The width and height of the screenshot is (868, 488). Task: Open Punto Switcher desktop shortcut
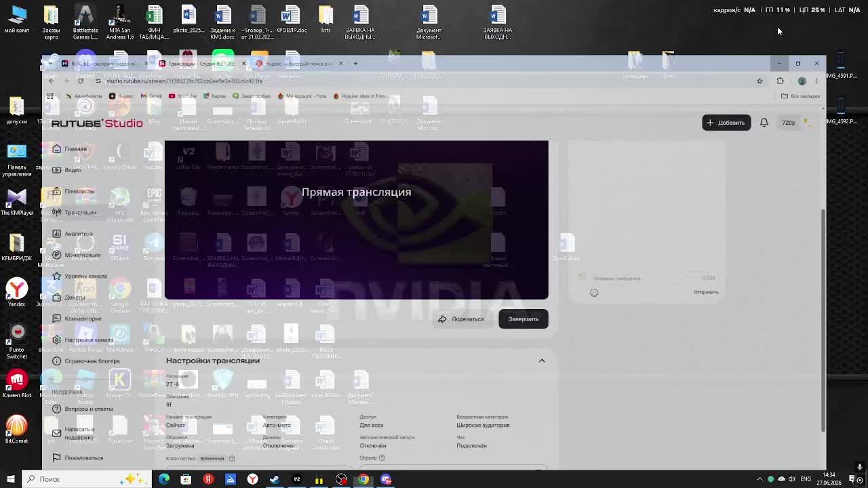[17, 341]
